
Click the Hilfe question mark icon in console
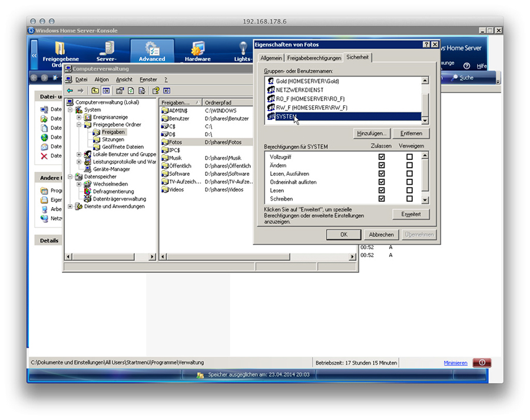(x=467, y=66)
